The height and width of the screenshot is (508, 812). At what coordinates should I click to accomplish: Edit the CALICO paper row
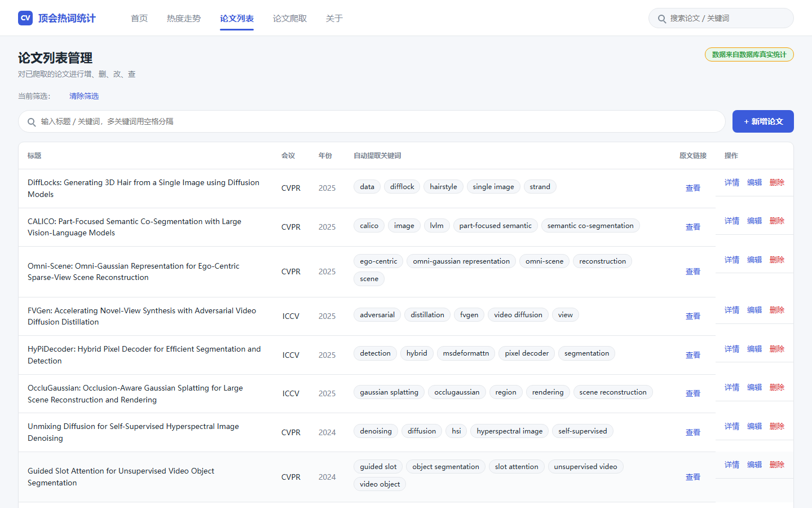tap(754, 221)
